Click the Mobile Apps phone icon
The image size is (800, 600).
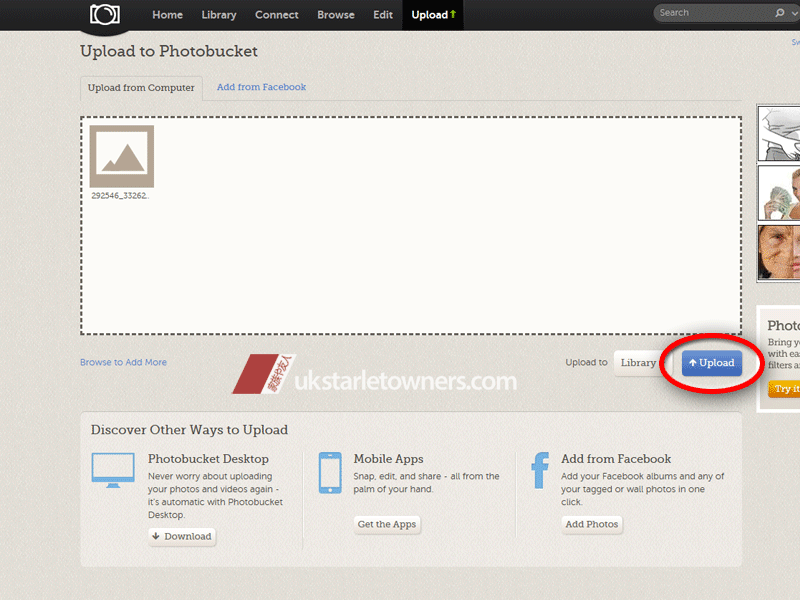point(330,472)
